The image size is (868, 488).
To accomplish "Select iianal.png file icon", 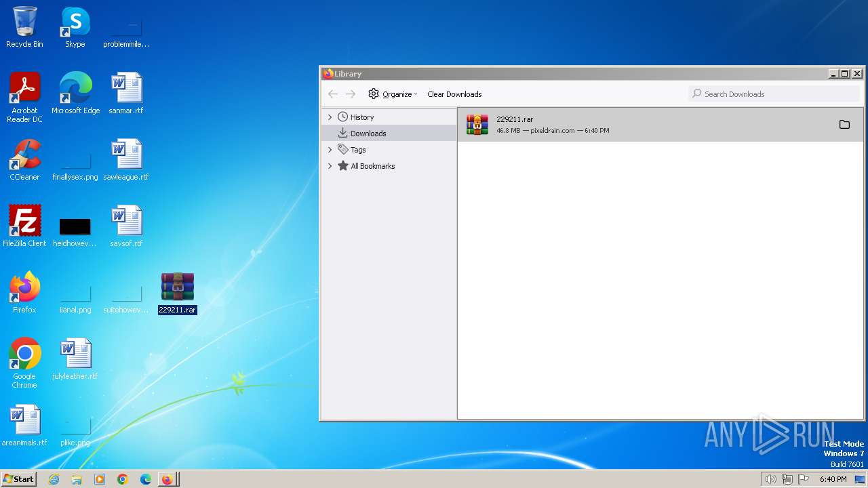I will [x=75, y=299].
